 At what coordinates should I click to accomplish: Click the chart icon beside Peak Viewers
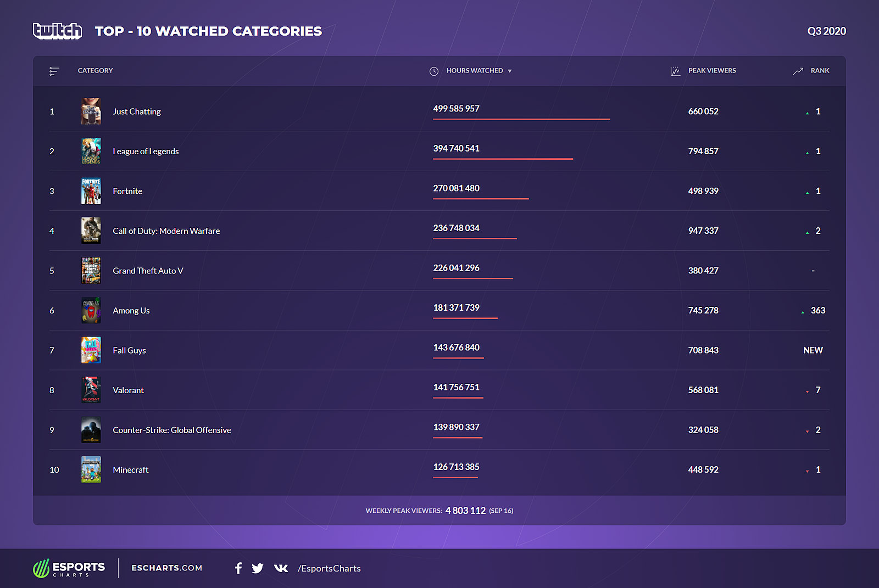(x=676, y=71)
